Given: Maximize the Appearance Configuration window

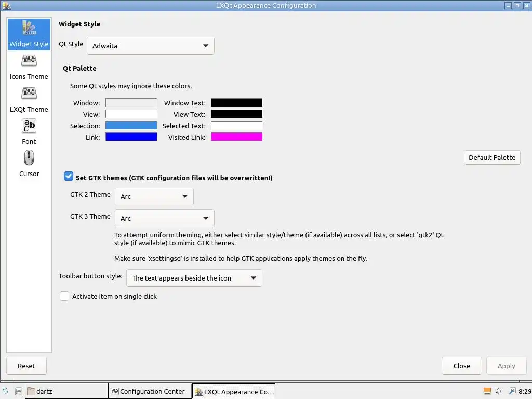Looking at the screenshot, I should point(517,5).
